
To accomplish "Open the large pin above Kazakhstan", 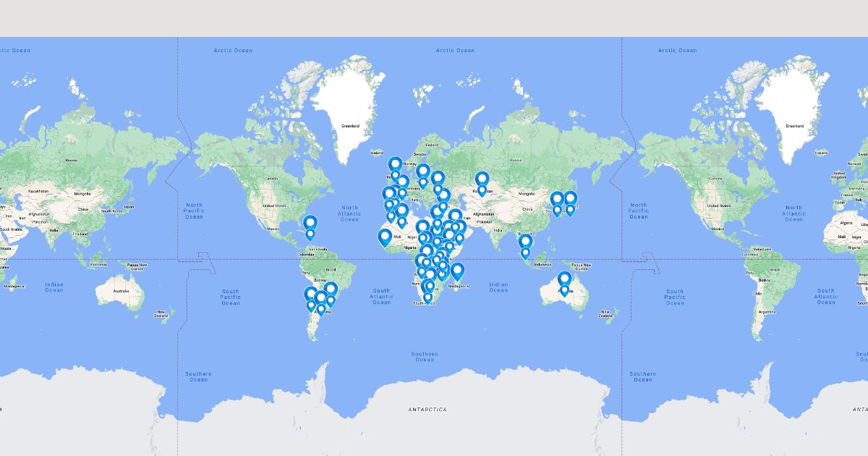I will [482, 180].
